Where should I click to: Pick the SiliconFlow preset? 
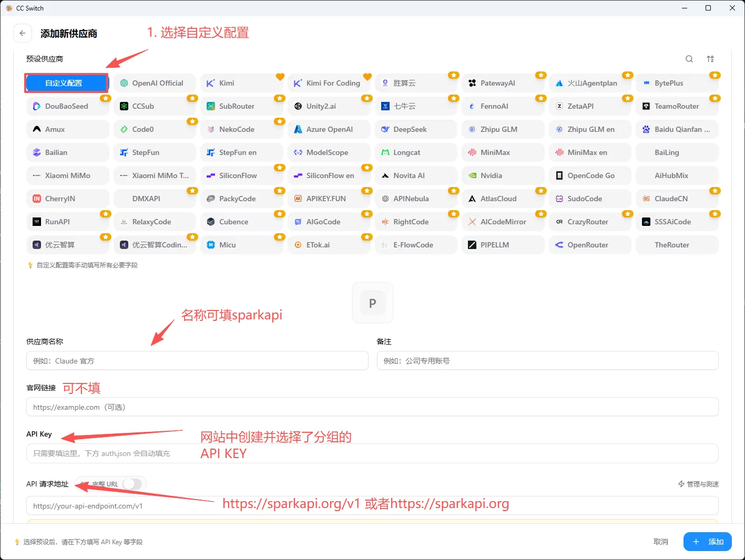click(x=242, y=175)
